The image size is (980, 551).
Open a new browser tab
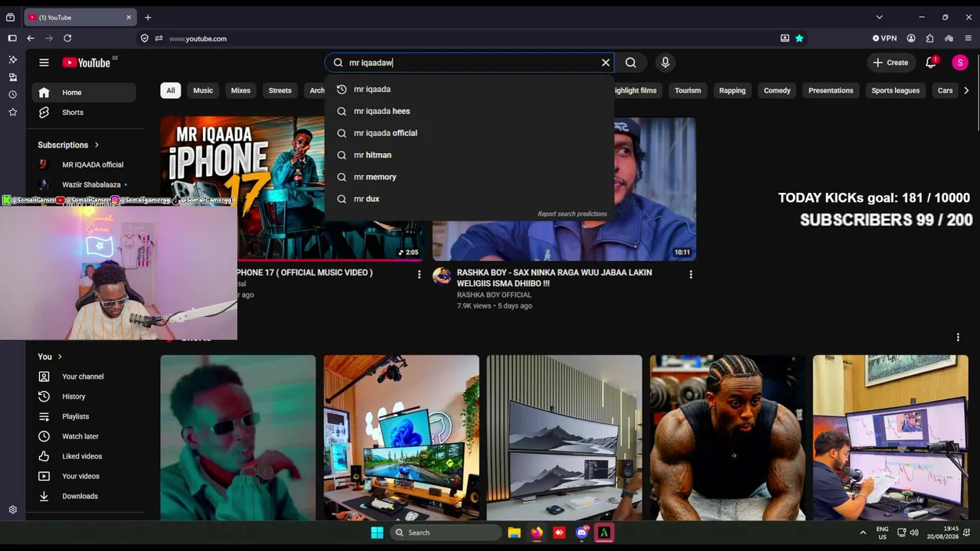tap(148, 18)
